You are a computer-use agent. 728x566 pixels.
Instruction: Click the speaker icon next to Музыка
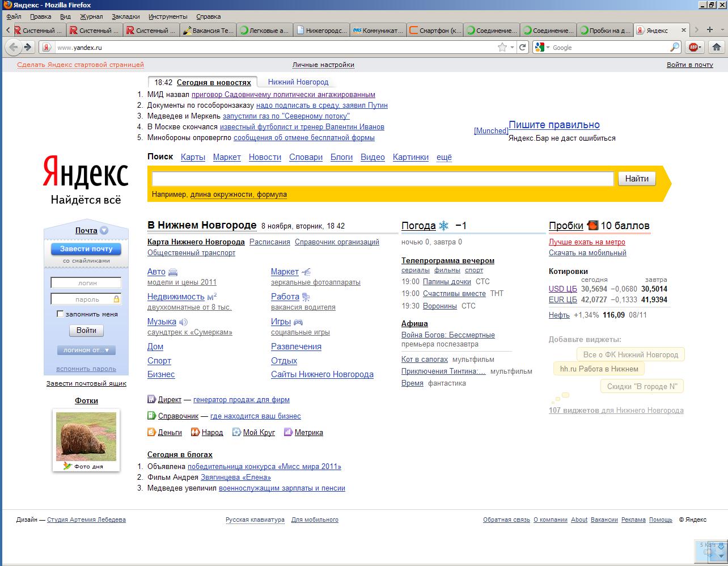click(183, 322)
